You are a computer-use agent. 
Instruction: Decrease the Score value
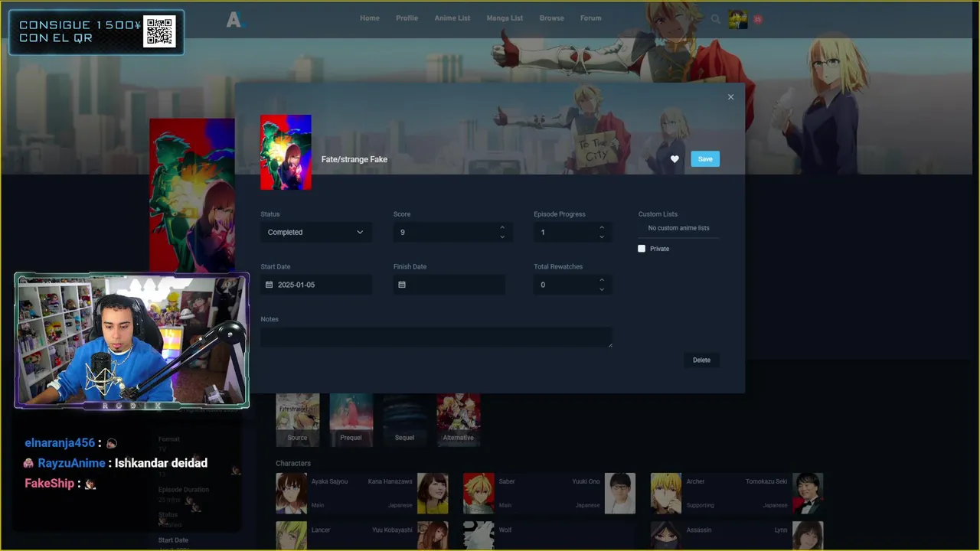tap(502, 236)
